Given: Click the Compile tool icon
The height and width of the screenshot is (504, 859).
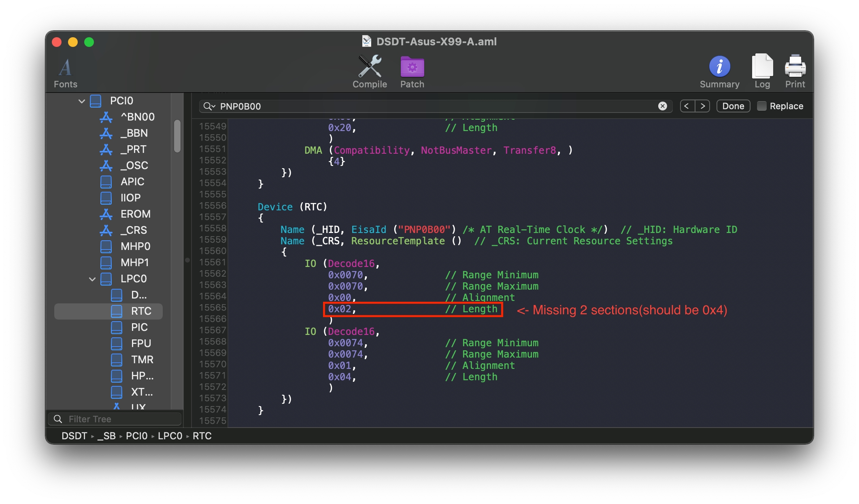Looking at the screenshot, I should pyautogui.click(x=369, y=67).
